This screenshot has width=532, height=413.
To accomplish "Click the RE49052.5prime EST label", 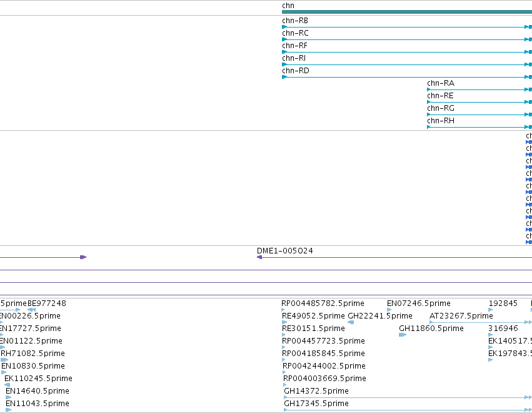I will click(313, 316).
